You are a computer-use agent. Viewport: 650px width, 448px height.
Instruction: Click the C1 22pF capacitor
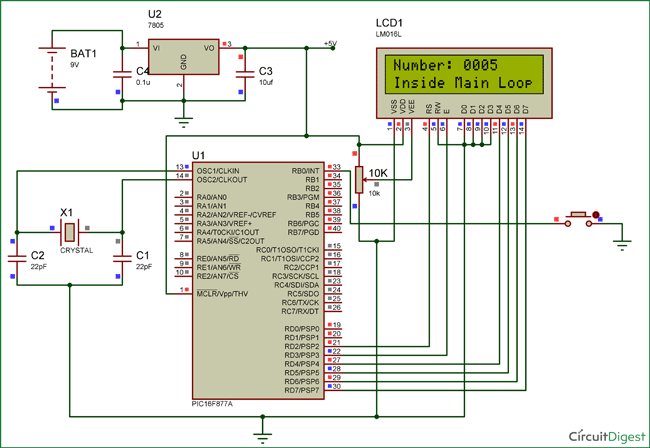click(x=121, y=258)
